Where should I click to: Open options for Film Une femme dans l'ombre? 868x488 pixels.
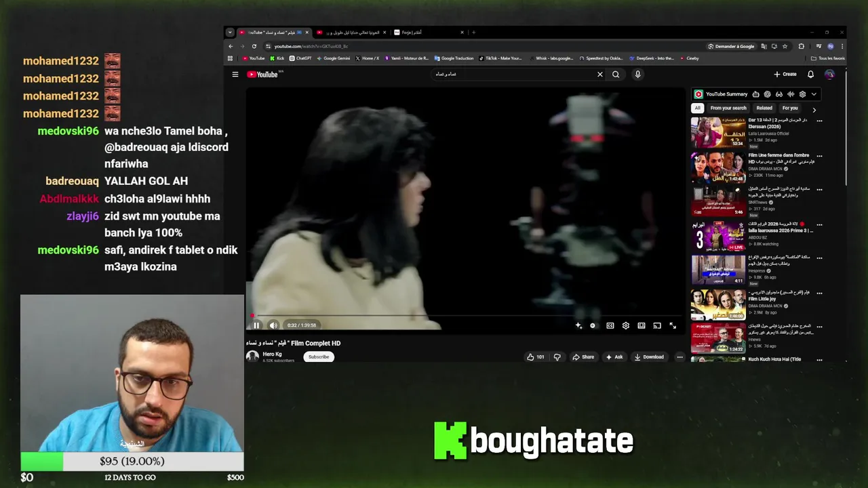(x=819, y=156)
